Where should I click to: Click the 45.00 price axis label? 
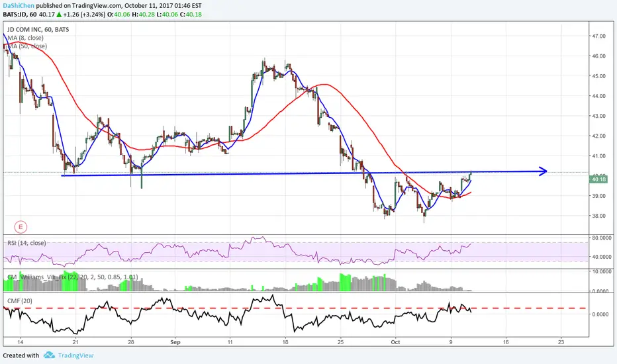coord(599,76)
